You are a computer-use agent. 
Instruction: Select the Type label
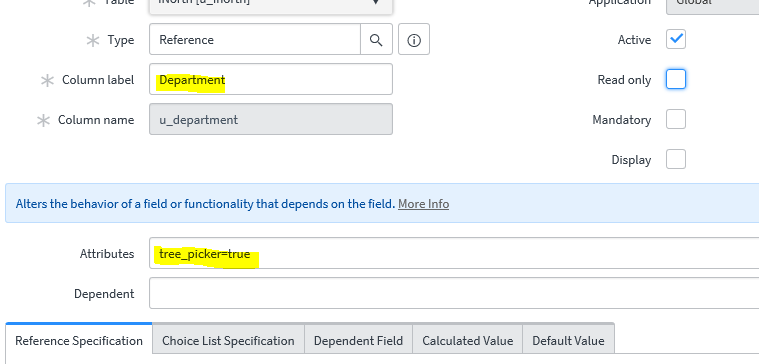121,40
